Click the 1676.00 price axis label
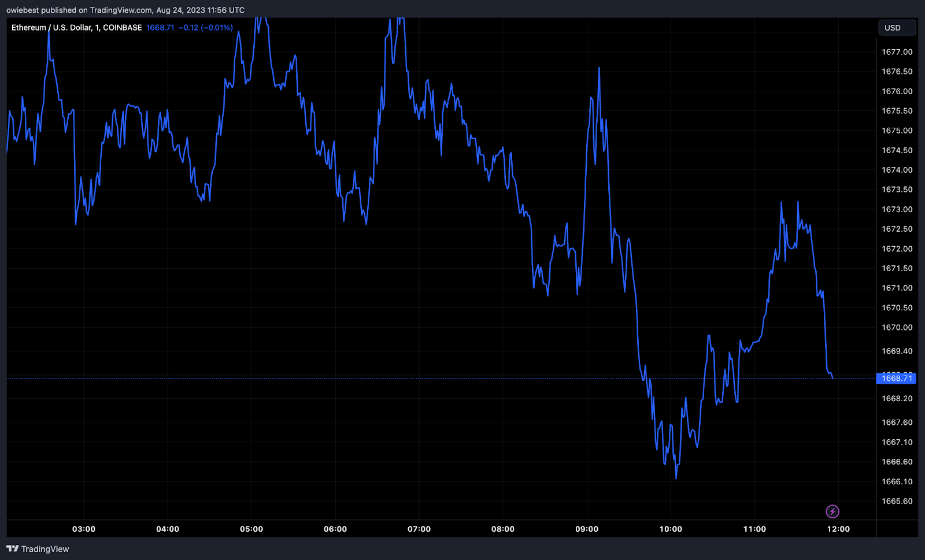925x560 pixels. click(x=897, y=91)
